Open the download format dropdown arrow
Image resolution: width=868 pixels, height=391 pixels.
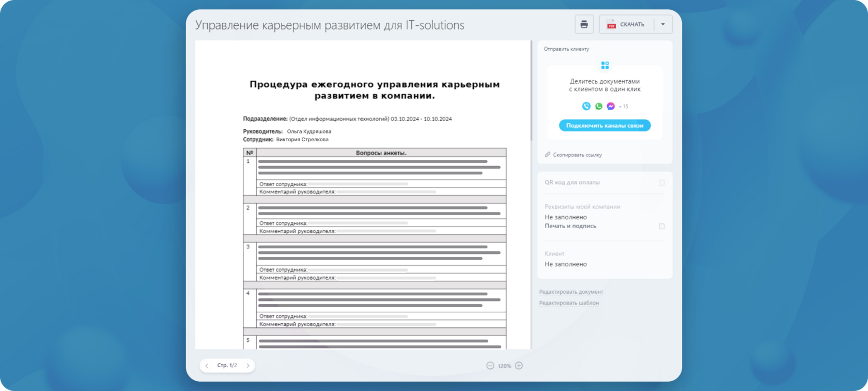coord(663,24)
